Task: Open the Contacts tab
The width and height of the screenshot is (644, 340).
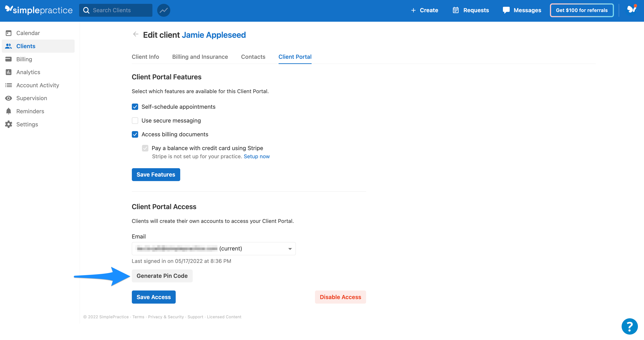Action: point(253,57)
